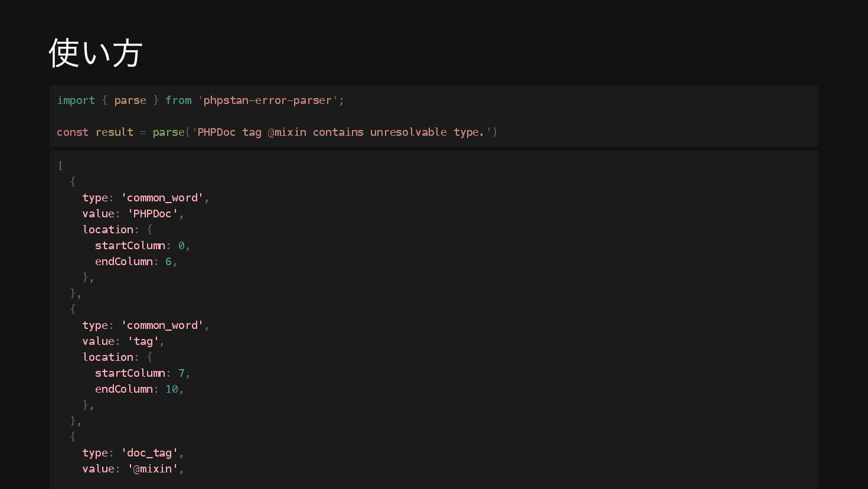
Task: Click "@mixin" inside the parse call argument
Action: coord(287,132)
